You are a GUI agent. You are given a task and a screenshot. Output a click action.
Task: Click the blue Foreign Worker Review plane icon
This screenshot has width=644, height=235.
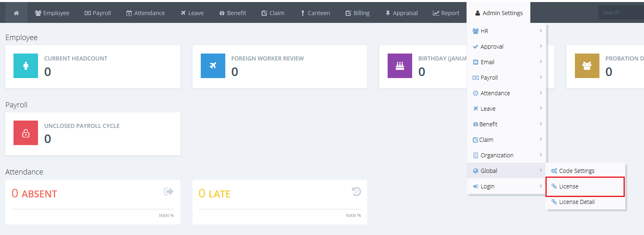[x=213, y=66]
